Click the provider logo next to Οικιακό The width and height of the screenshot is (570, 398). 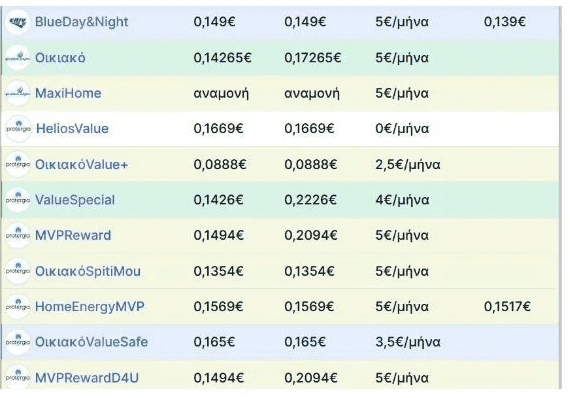17,57
